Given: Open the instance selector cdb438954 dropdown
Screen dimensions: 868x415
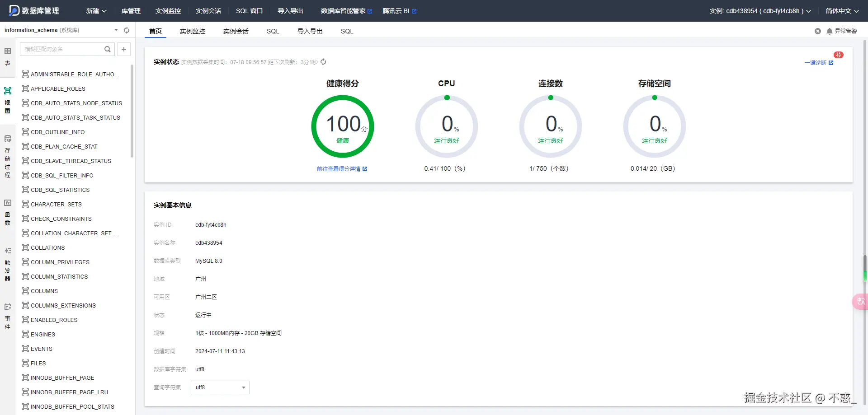Looking at the screenshot, I should point(760,11).
